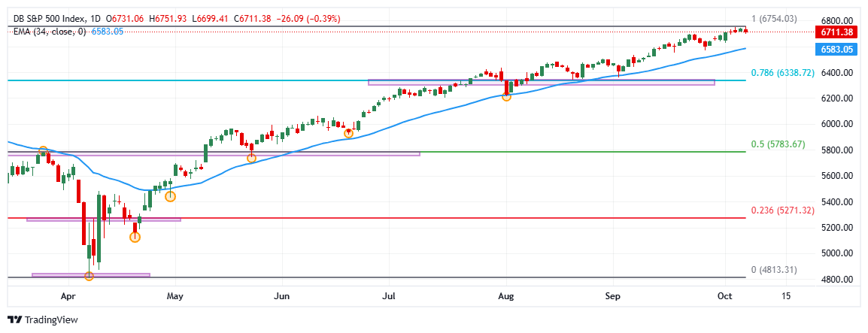Select the purple support zone rectangle near 5271
868x333 pixels.
[104, 219]
